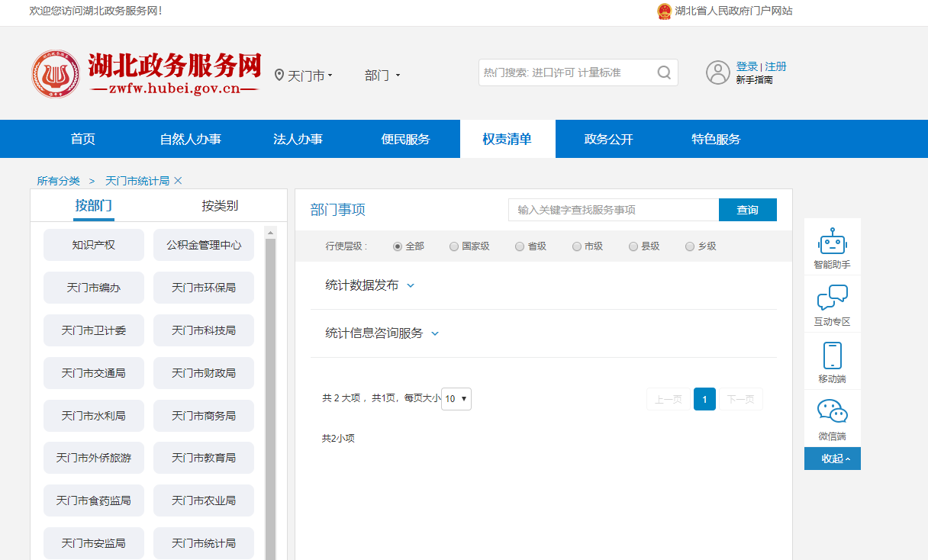928x560 pixels.
Task: Open the page size dropdown showing 10
Action: [456, 398]
